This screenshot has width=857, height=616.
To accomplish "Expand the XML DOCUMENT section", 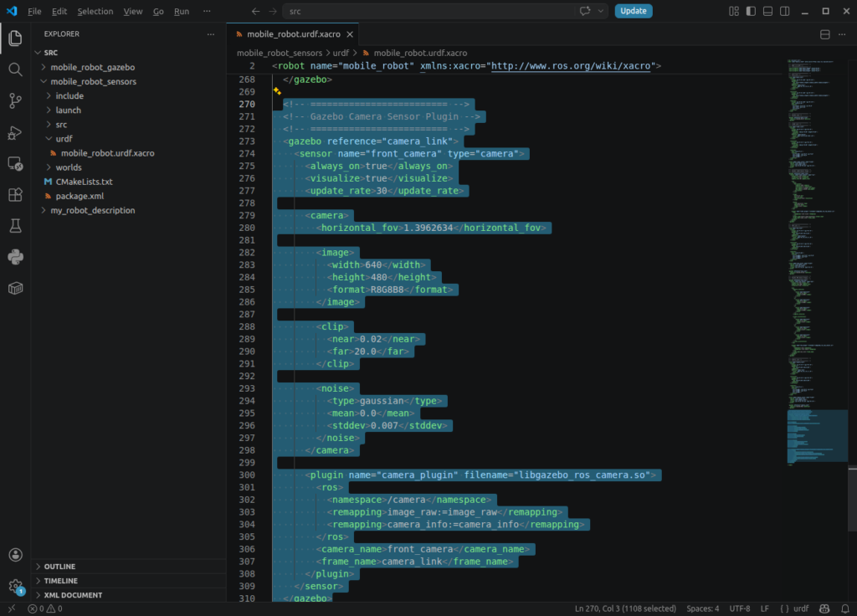I will click(129, 595).
